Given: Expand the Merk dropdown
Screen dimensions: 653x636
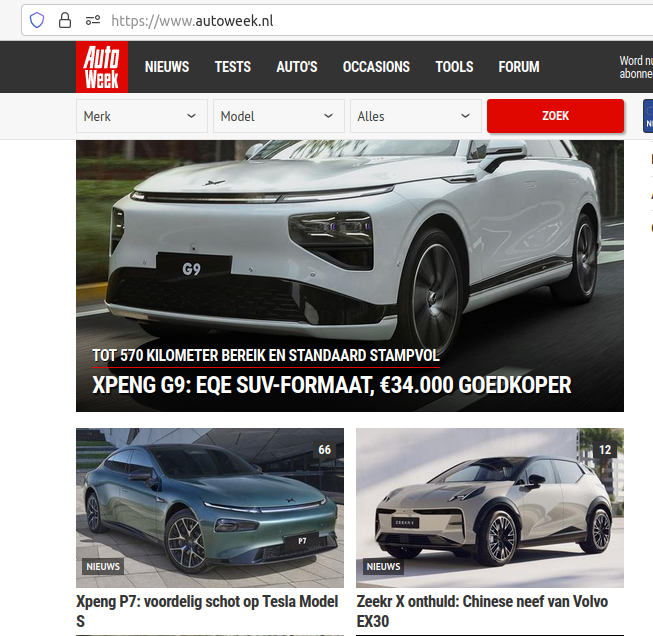Looking at the screenshot, I should [x=142, y=116].
